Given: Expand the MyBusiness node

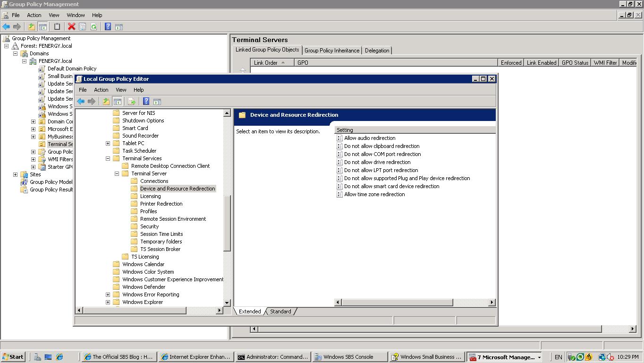Looking at the screenshot, I should tap(34, 137).
